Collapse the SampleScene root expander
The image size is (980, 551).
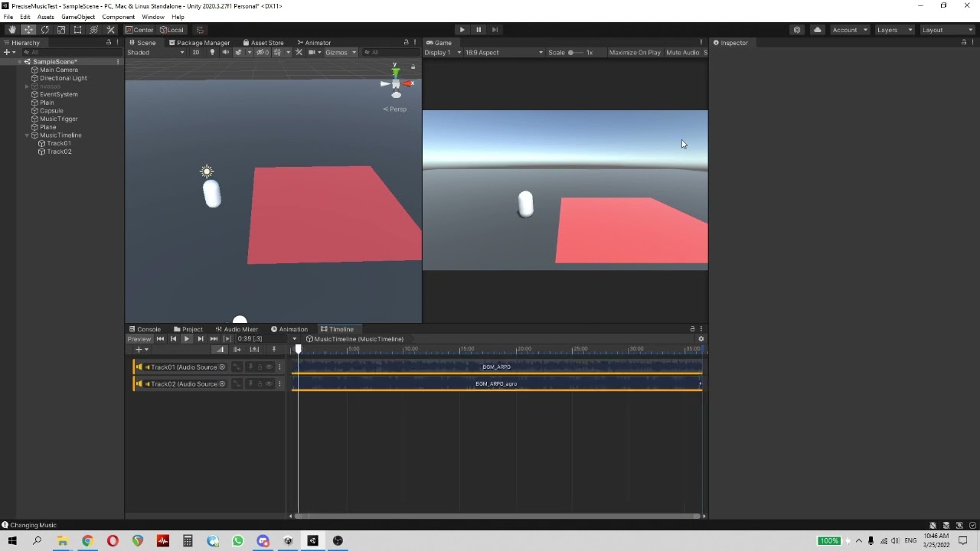(20, 62)
